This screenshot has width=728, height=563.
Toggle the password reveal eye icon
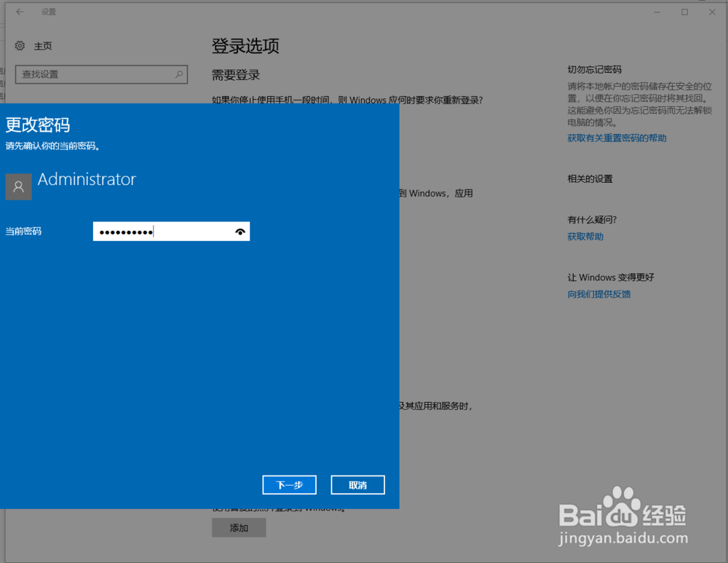[240, 231]
